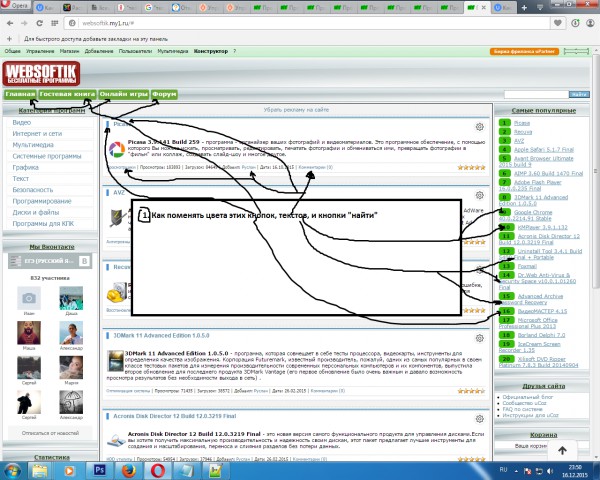Open Firefox from the taskbar
Screen dimensions: 600x480
click(x=129, y=470)
